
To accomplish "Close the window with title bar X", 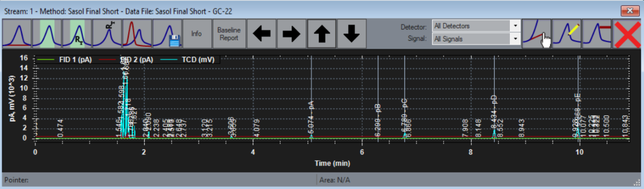I will (630, 10).
